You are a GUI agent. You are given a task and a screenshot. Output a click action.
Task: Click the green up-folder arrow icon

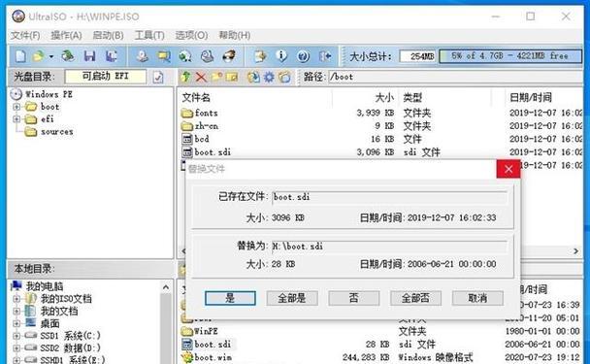(185, 77)
